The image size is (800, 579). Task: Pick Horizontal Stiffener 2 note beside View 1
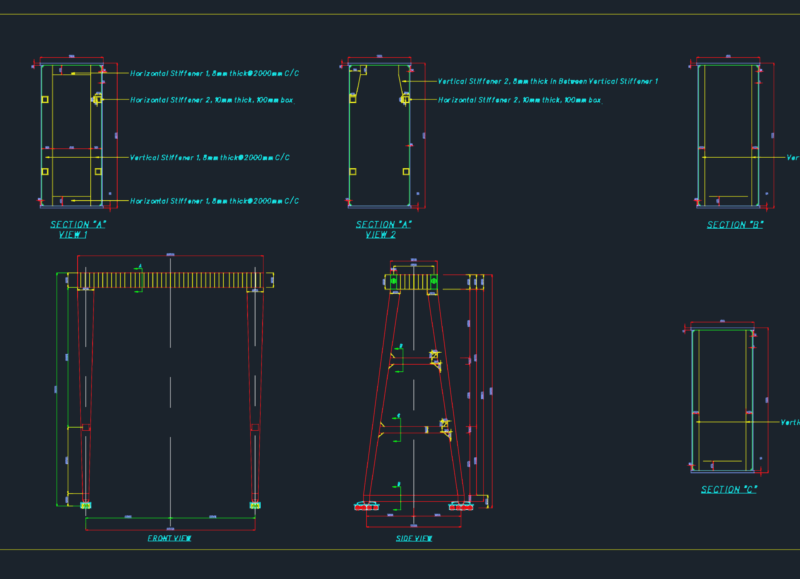point(212,100)
